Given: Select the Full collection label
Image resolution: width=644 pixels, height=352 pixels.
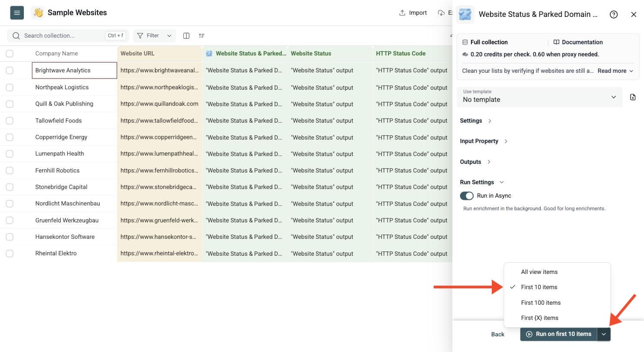Looking at the screenshot, I should (x=489, y=42).
